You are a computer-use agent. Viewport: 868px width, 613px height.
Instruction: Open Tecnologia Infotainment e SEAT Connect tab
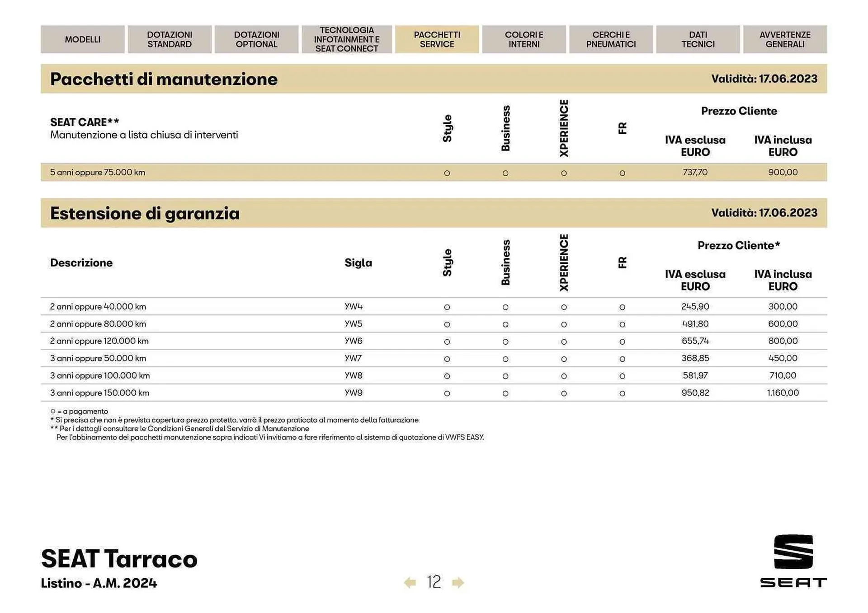347,39
